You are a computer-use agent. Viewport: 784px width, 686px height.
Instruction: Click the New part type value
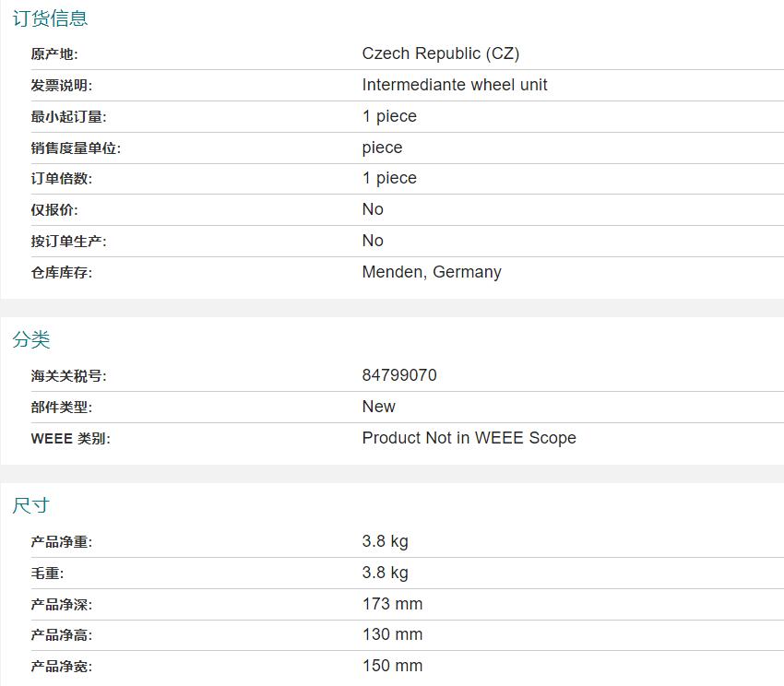tap(378, 407)
